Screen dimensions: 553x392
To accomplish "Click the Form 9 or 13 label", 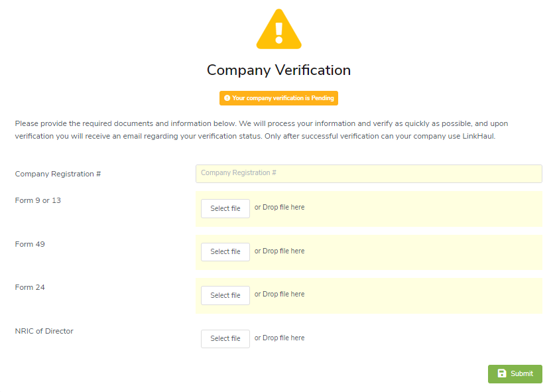I will click(x=38, y=200).
